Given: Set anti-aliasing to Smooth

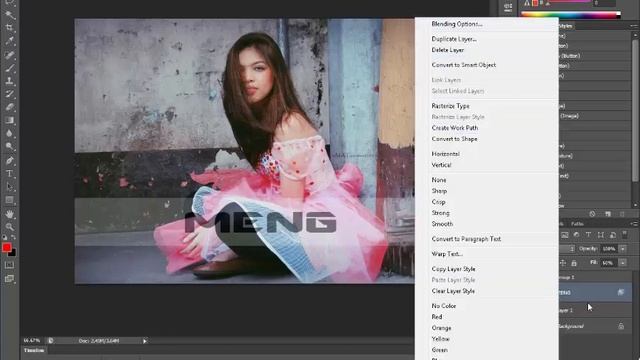Looking at the screenshot, I should point(442,224).
